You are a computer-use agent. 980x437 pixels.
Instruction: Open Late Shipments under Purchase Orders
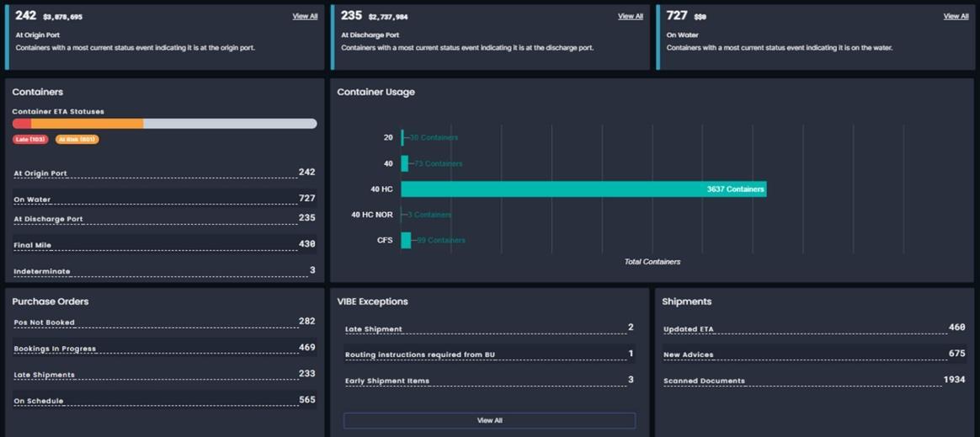164,374
